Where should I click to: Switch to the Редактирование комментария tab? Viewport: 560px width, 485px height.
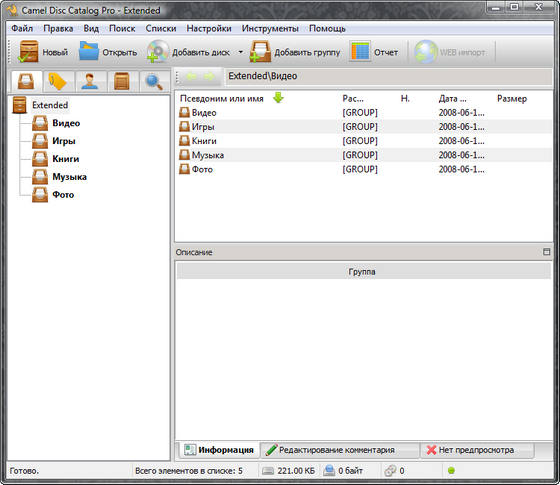(x=339, y=450)
